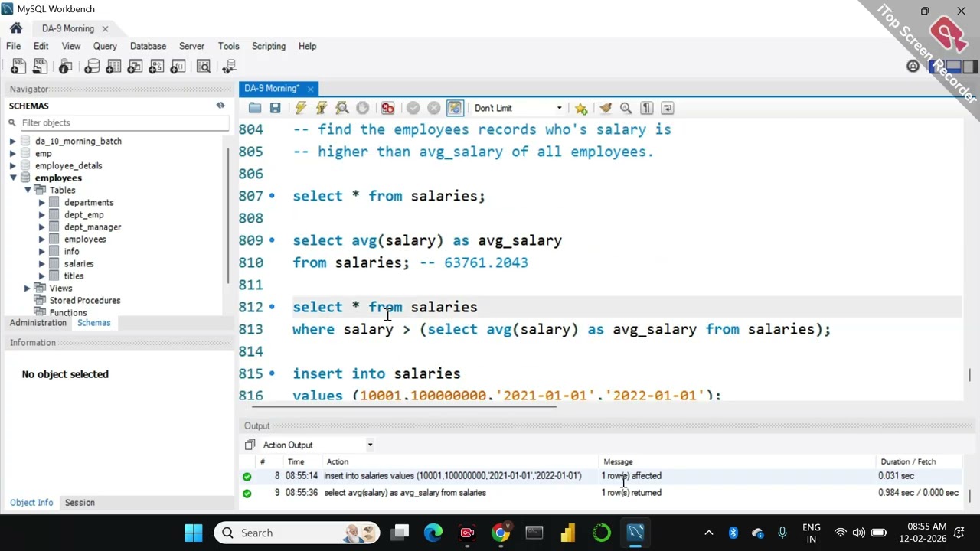Close the DA-9 Morning* query tab
The width and height of the screenshot is (980, 551).
[x=310, y=89]
